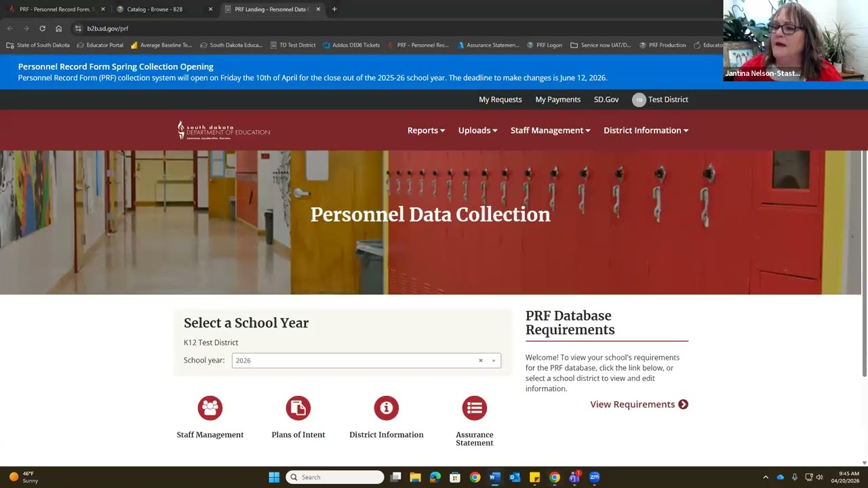The width and height of the screenshot is (868, 488).
Task: Select the PRF Landing - Personnel Data tab
Action: (271, 9)
